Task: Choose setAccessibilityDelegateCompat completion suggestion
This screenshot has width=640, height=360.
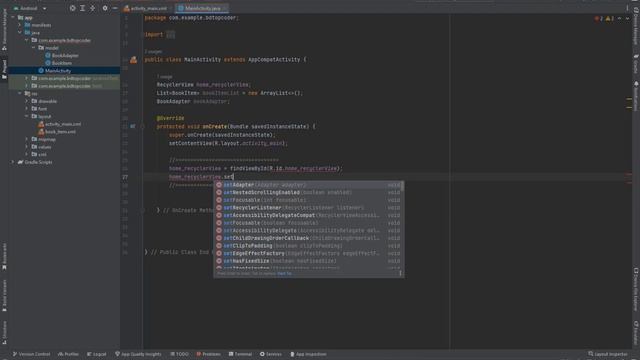Action: pyautogui.click(x=309, y=216)
